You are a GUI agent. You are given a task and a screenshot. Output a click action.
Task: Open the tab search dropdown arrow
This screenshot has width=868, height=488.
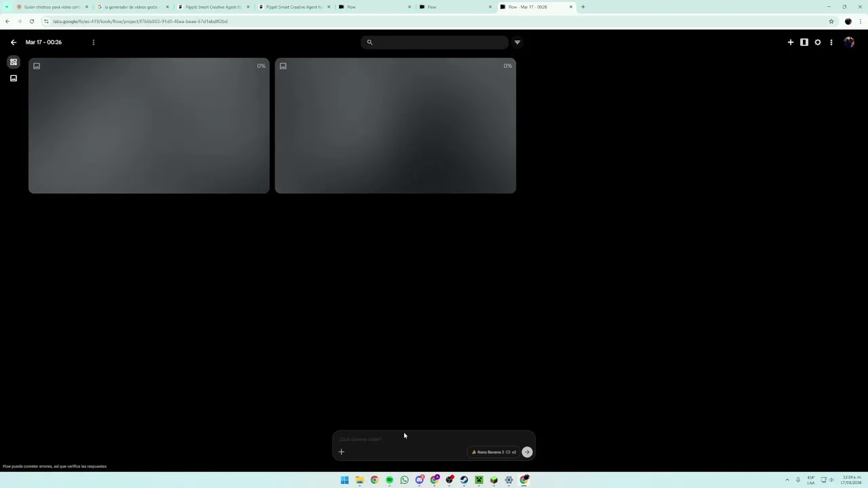click(x=7, y=7)
